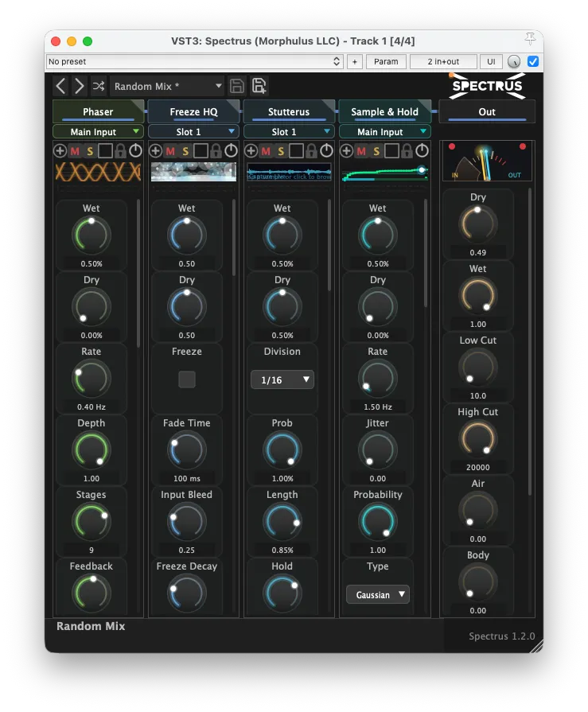Click the Param button
The width and height of the screenshot is (588, 712).
pyautogui.click(x=386, y=61)
